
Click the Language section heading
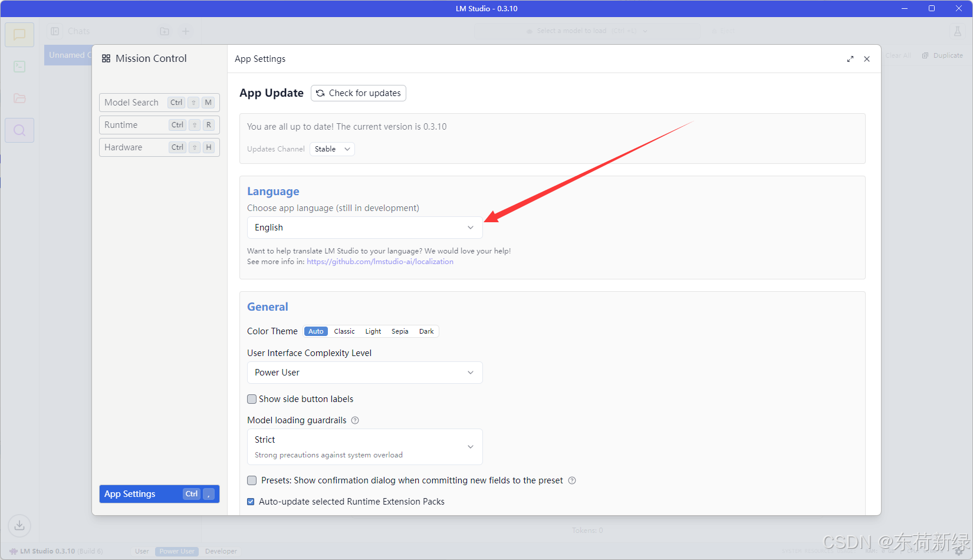click(x=273, y=192)
